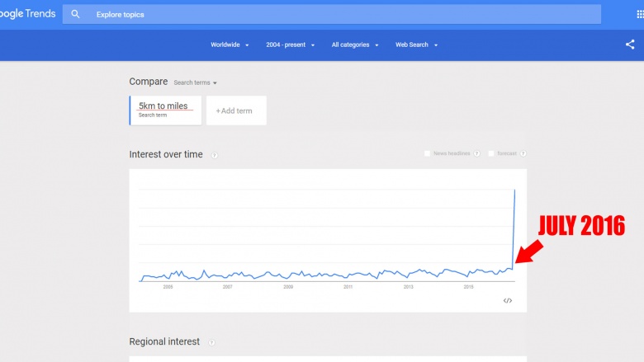Click the Compare heading
Screen dimensions: 644x362
149,82
